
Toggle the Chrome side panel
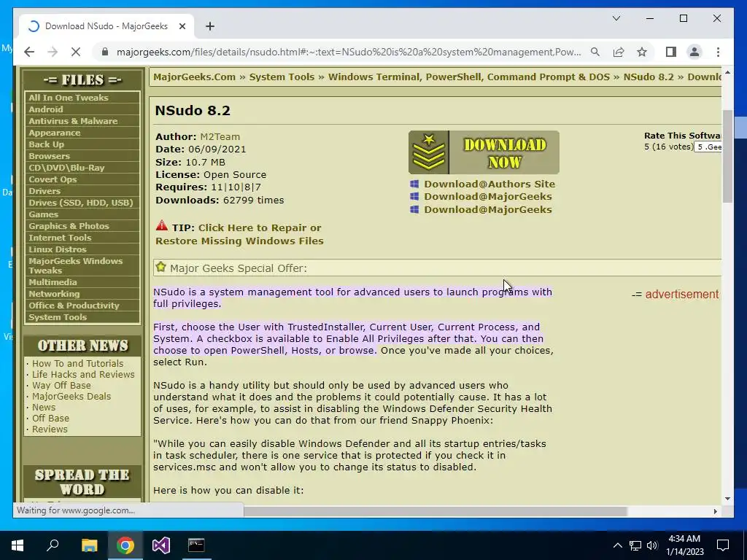(x=671, y=52)
